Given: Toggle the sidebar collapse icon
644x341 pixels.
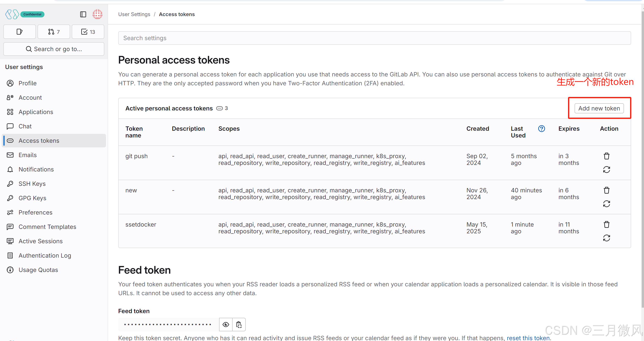Looking at the screenshot, I should 83,15.
